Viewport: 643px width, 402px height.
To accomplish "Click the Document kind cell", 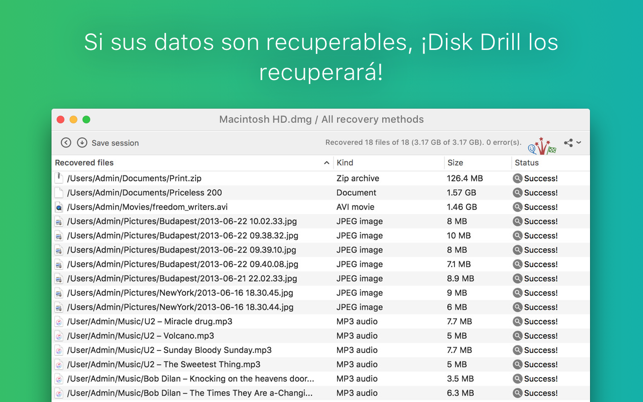I will (x=356, y=192).
